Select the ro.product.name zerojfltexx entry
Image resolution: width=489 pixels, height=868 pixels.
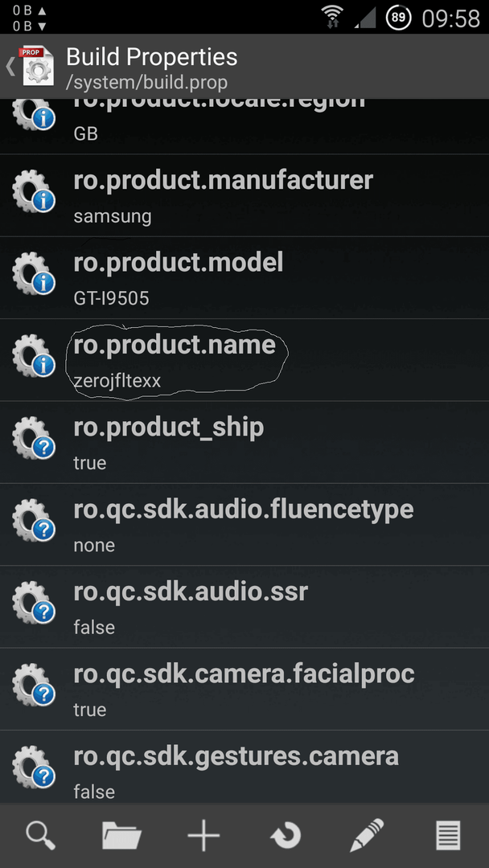point(244,360)
